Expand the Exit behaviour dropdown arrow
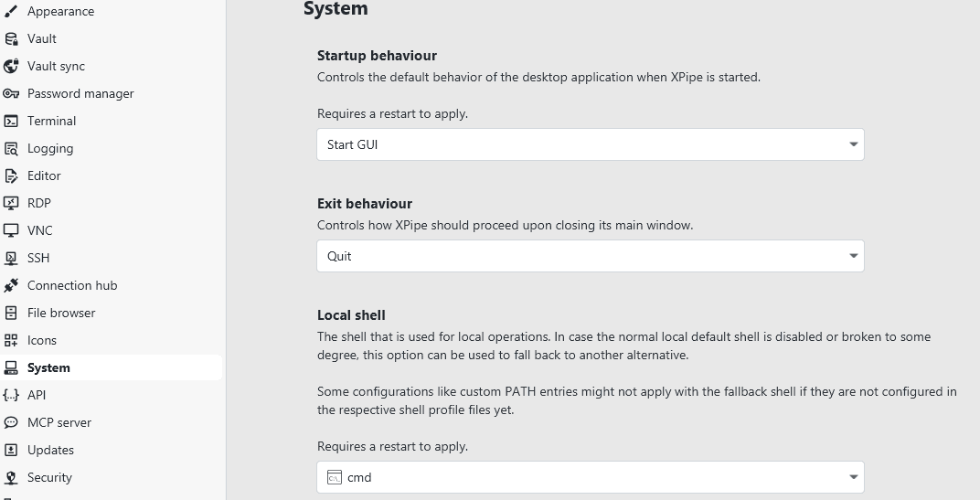The image size is (980, 500). click(x=853, y=256)
